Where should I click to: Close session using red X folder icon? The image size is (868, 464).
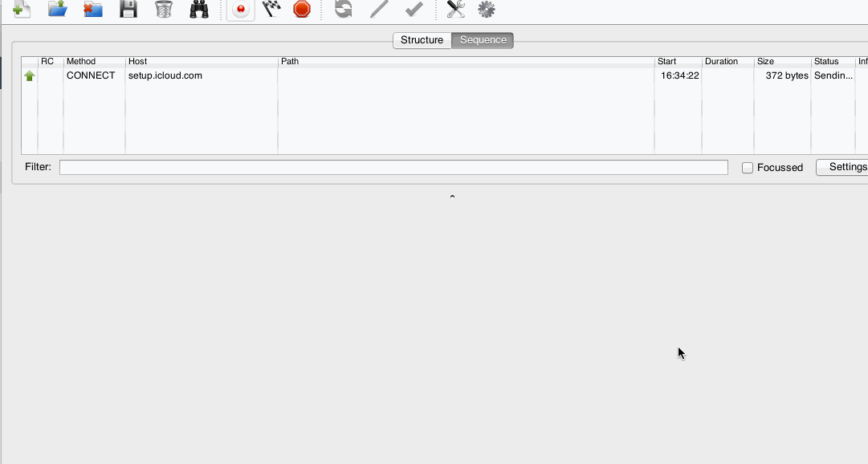pyautogui.click(x=93, y=9)
